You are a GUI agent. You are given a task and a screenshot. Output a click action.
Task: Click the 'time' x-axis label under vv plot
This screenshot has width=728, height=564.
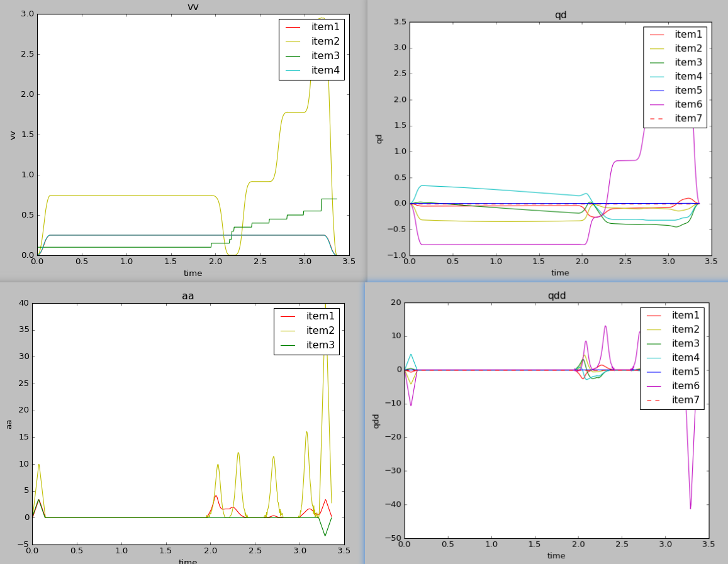click(x=193, y=274)
